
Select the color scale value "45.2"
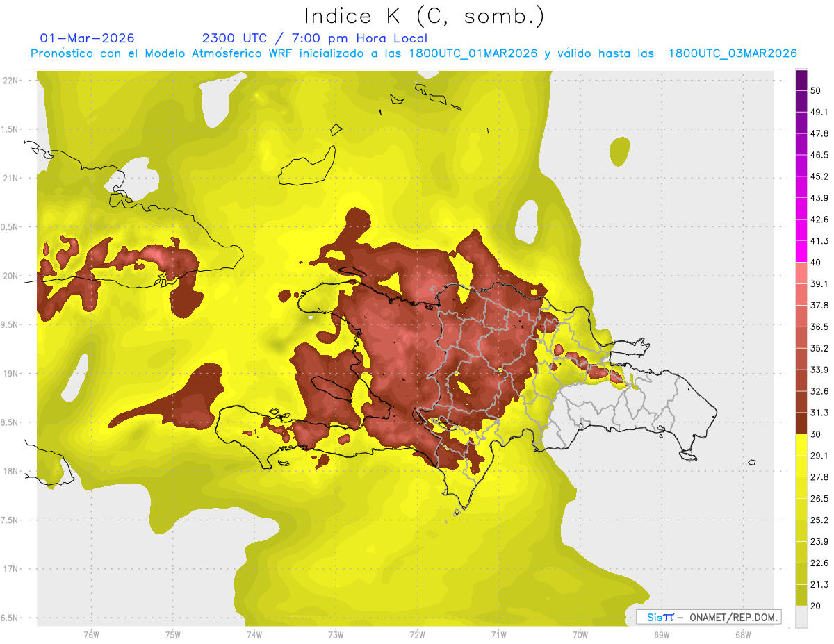819,176
